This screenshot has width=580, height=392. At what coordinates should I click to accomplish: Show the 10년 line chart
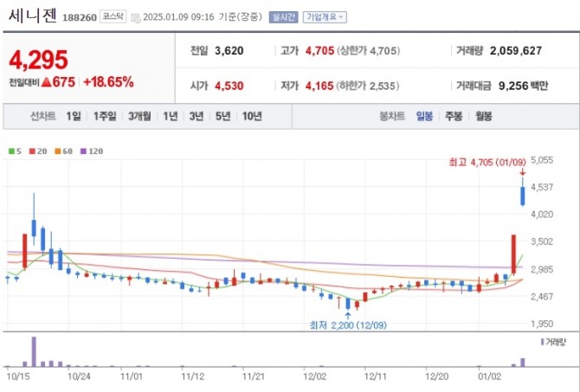pyautogui.click(x=252, y=116)
